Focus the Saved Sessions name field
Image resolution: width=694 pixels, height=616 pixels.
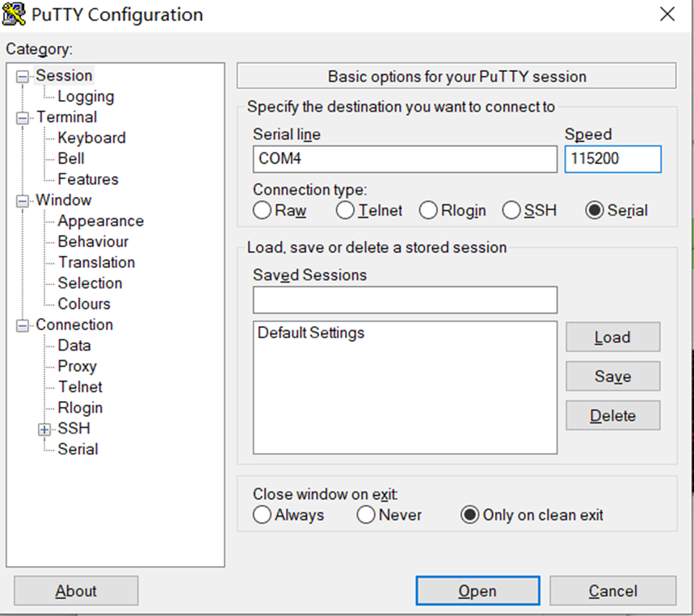click(x=405, y=300)
